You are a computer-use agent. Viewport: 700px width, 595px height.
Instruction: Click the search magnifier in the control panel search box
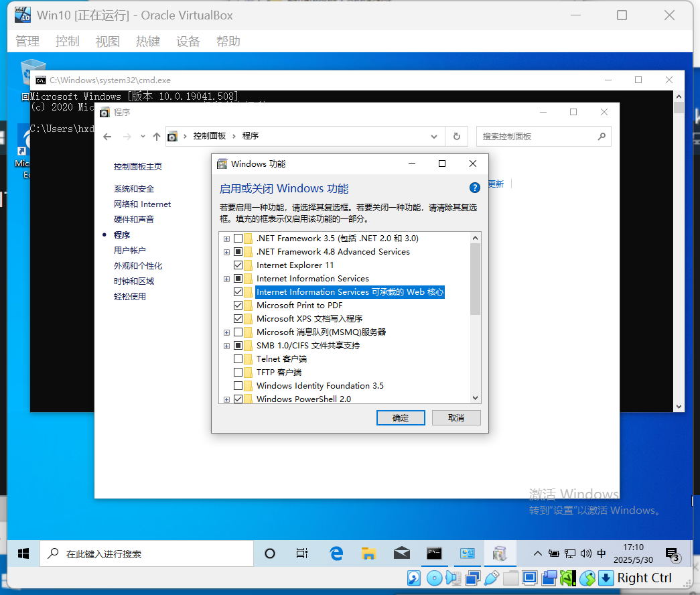click(x=602, y=136)
